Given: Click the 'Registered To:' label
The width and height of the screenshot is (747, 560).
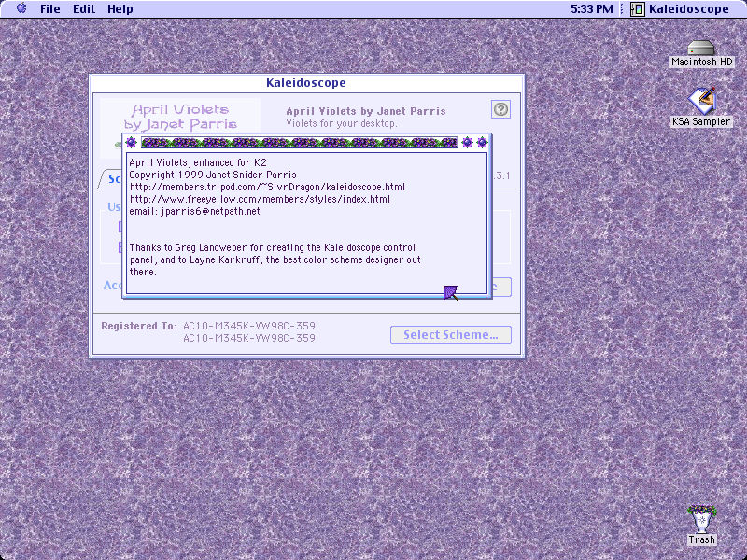Looking at the screenshot, I should [138, 326].
